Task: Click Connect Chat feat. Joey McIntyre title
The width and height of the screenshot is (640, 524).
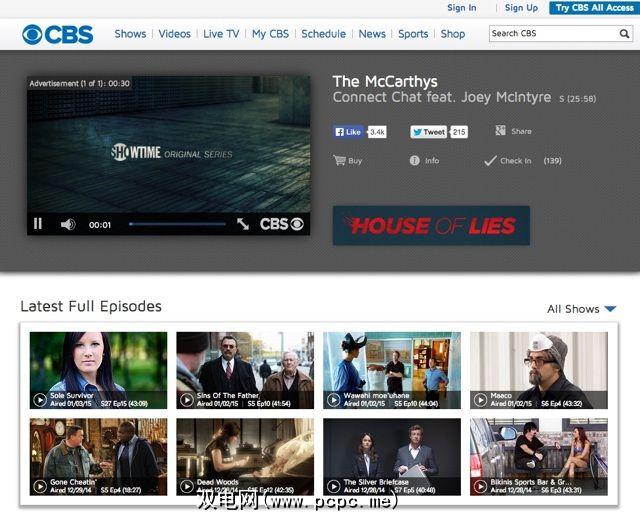Action: click(x=442, y=98)
